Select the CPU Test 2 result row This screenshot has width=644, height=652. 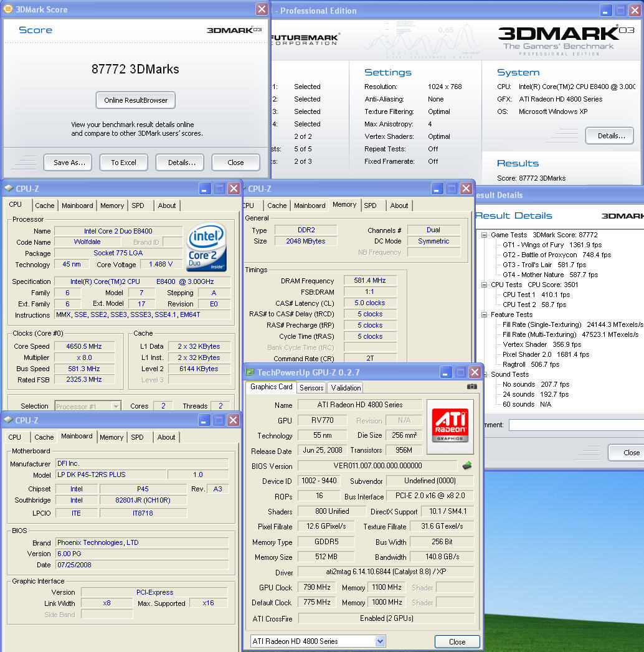[x=534, y=305]
